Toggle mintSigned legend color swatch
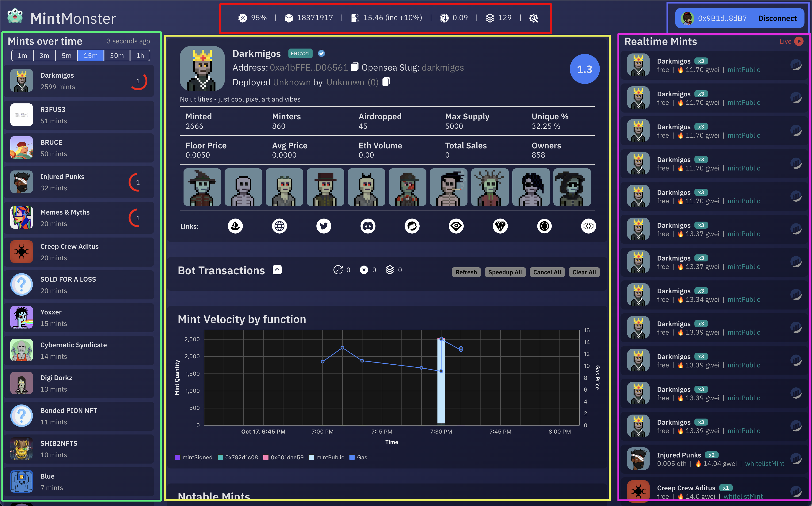This screenshot has width=812, height=506. [x=178, y=457]
